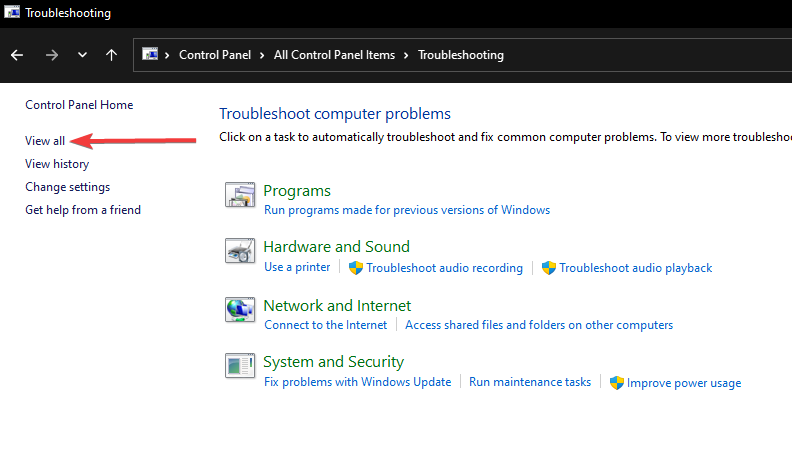The width and height of the screenshot is (792, 460).
Task: Select the All Control Panel Items breadcrumb
Action: click(334, 55)
